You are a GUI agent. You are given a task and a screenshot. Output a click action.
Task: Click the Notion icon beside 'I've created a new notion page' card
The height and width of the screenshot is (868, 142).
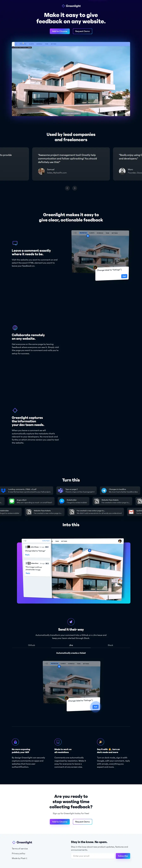coord(72,512)
